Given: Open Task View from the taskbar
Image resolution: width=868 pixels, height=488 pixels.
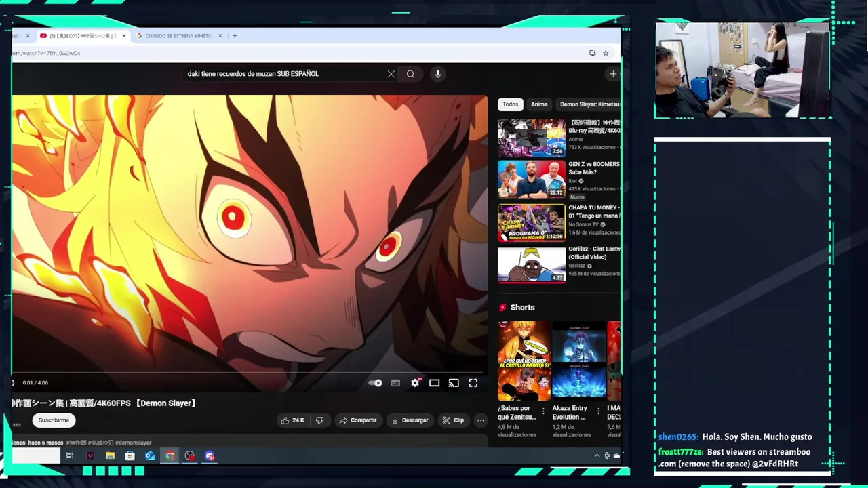Looking at the screenshot, I should (x=70, y=455).
